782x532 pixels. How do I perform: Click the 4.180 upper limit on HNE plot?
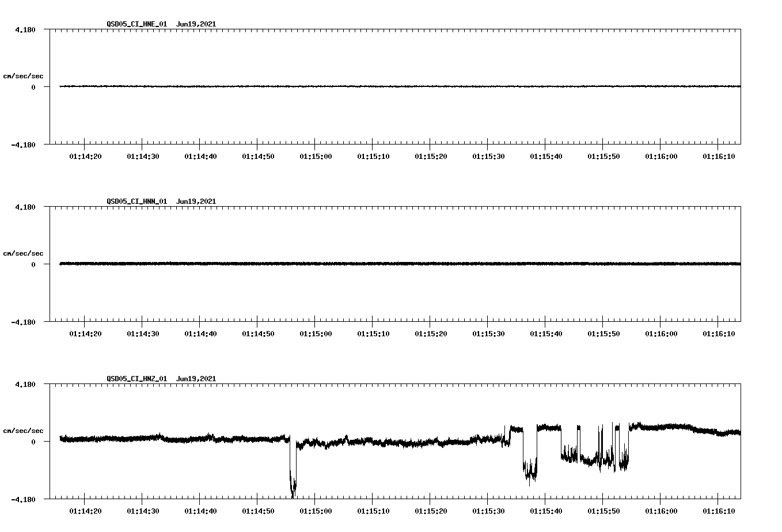tap(25, 29)
